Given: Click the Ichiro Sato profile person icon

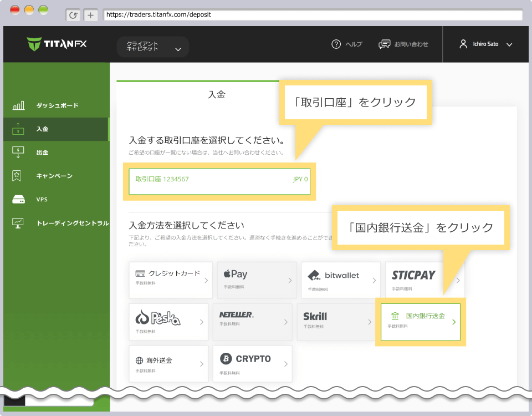Looking at the screenshot, I should 463,44.
